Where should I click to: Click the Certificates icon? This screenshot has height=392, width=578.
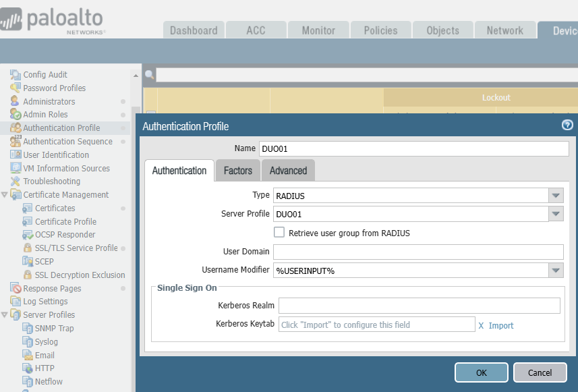[x=27, y=208]
